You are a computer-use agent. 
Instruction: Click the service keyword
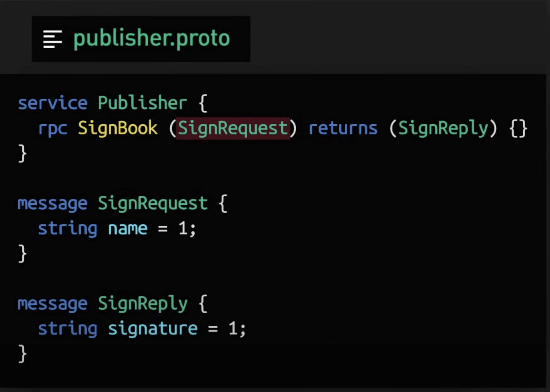click(x=53, y=103)
